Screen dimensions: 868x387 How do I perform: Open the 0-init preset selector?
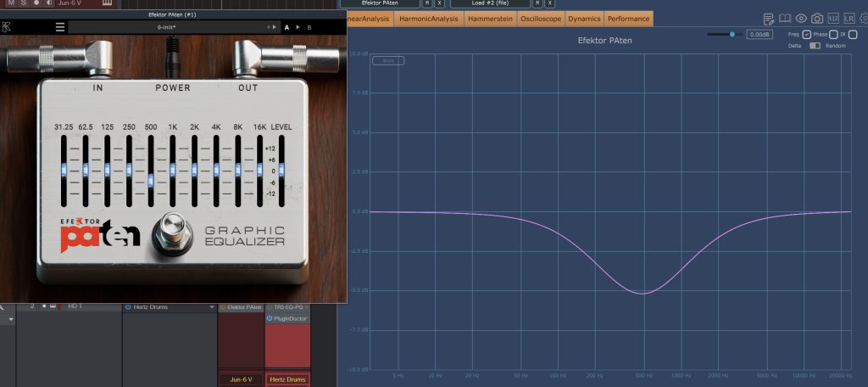[167, 27]
